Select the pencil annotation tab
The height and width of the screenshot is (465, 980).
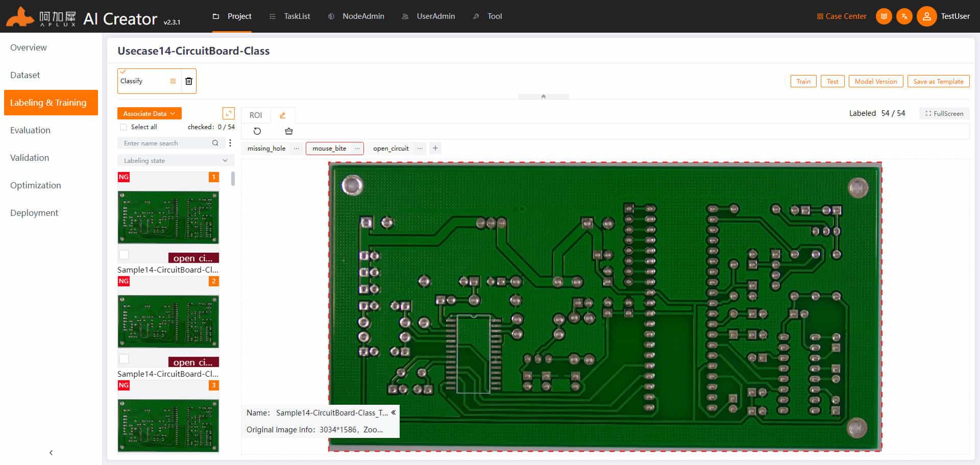tap(282, 115)
